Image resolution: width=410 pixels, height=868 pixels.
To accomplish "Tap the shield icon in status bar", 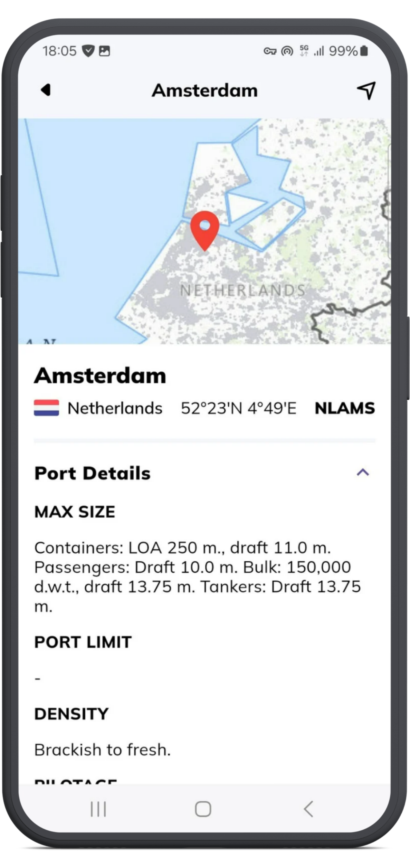I will click(x=88, y=51).
